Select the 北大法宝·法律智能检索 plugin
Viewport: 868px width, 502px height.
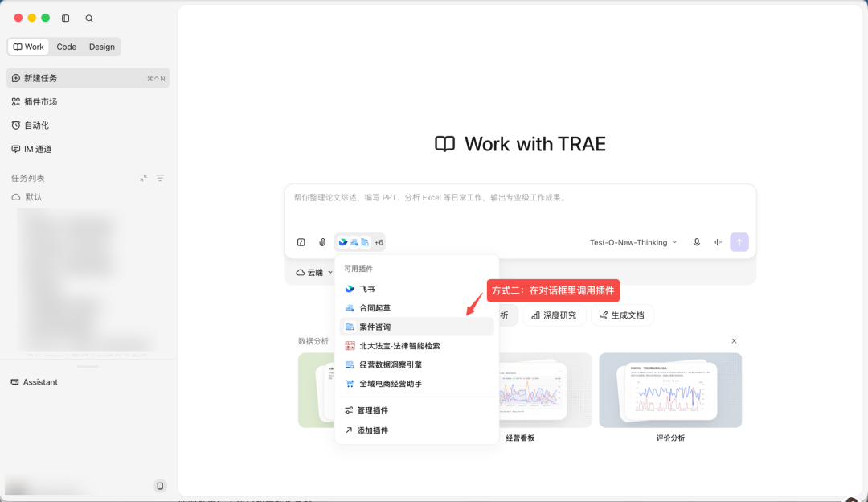pyautogui.click(x=416, y=346)
